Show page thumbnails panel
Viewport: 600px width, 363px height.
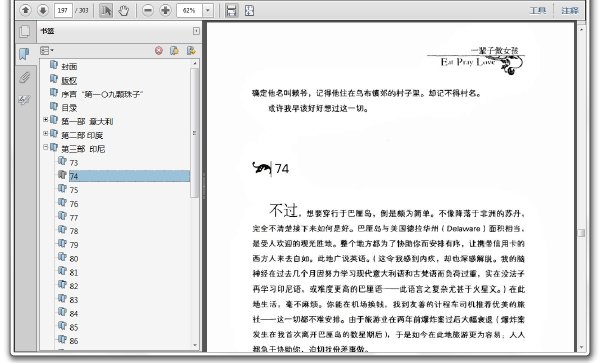[x=24, y=31]
